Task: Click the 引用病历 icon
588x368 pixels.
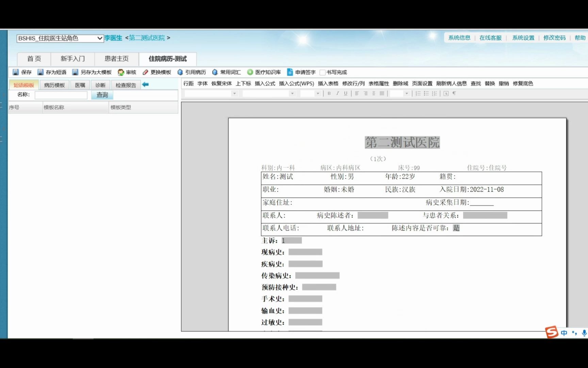Action: (x=180, y=72)
